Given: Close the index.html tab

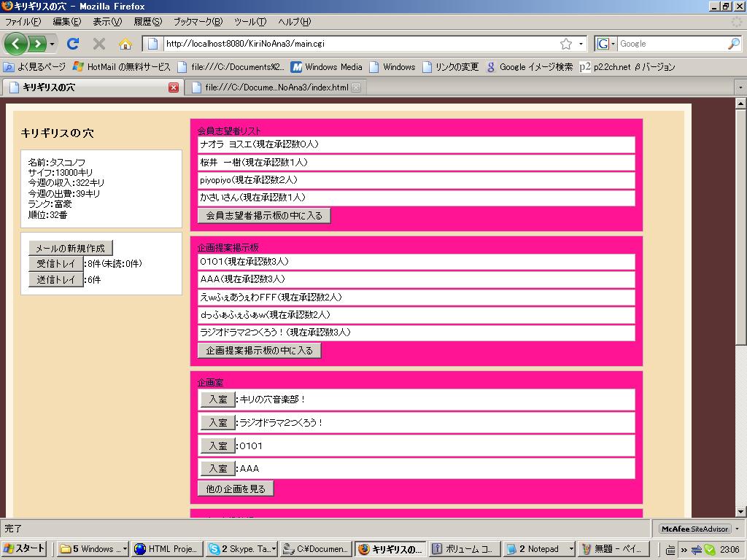Looking at the screenshot, I should [356, 87].
